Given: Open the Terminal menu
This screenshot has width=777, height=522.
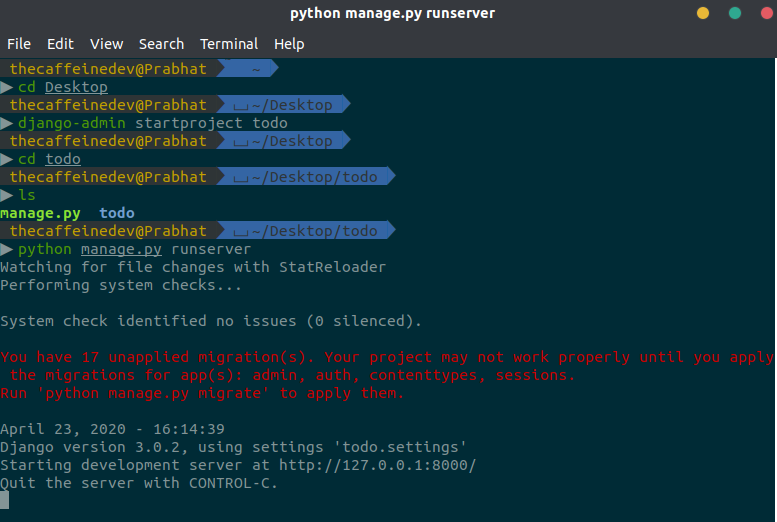Looking at the screenshot, I should click(x=229, y=44).
